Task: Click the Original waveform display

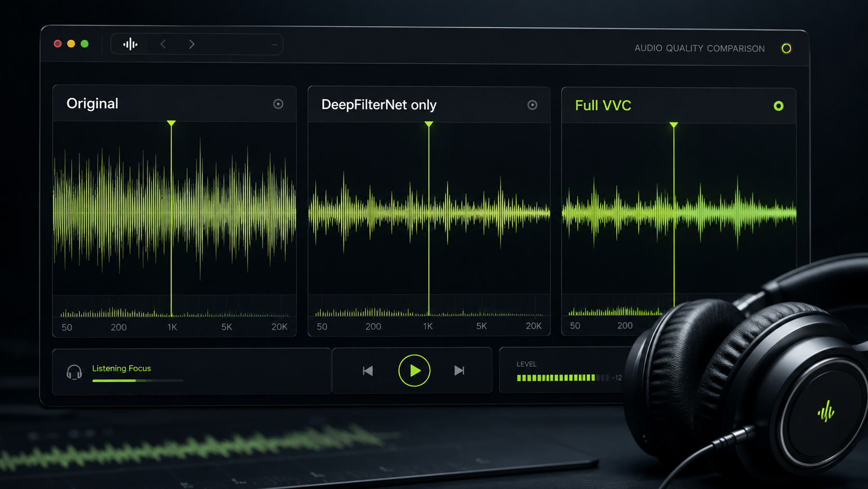Action: point(174,208)
